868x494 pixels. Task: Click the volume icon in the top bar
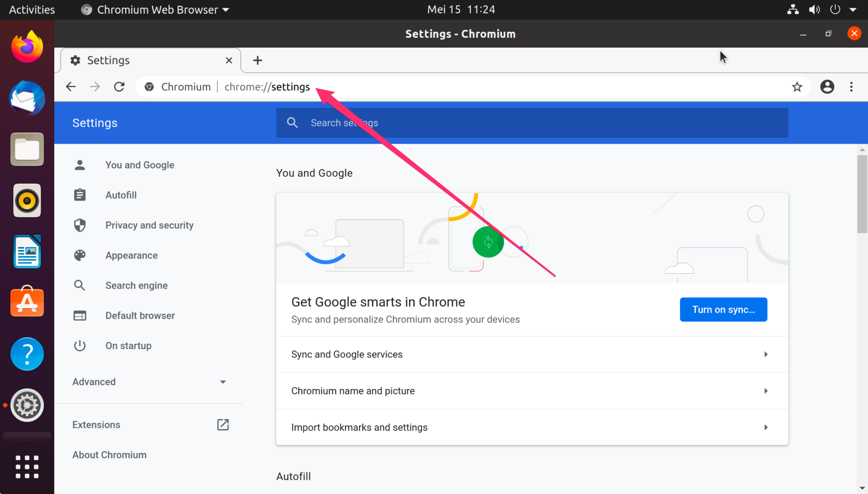(x=814, y=10)
